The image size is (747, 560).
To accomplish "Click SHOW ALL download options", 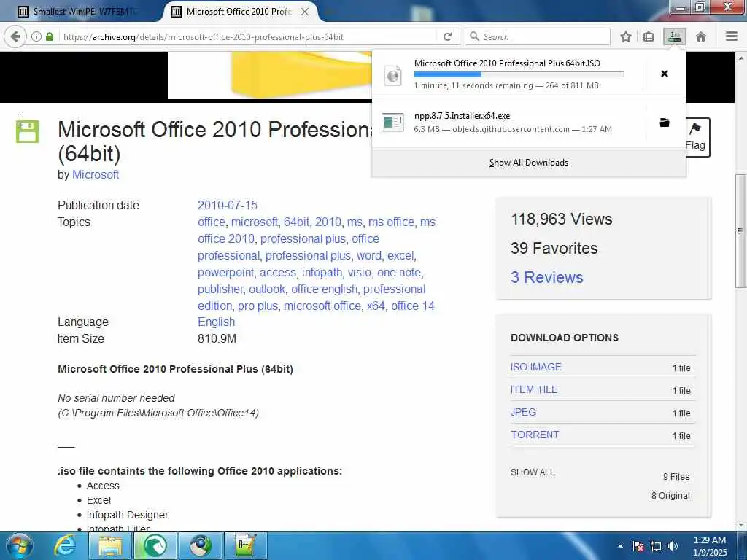I will tap(533, 472).
